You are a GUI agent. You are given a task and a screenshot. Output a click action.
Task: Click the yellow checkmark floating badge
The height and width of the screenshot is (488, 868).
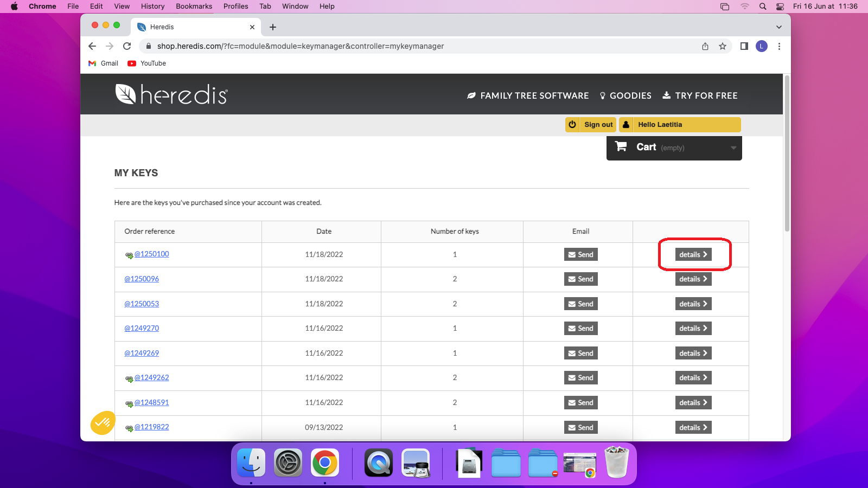pos(103,422)
